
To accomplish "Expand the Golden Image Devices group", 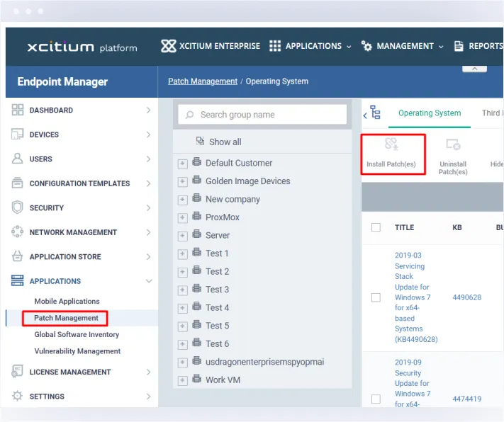I will pos(182,181).
